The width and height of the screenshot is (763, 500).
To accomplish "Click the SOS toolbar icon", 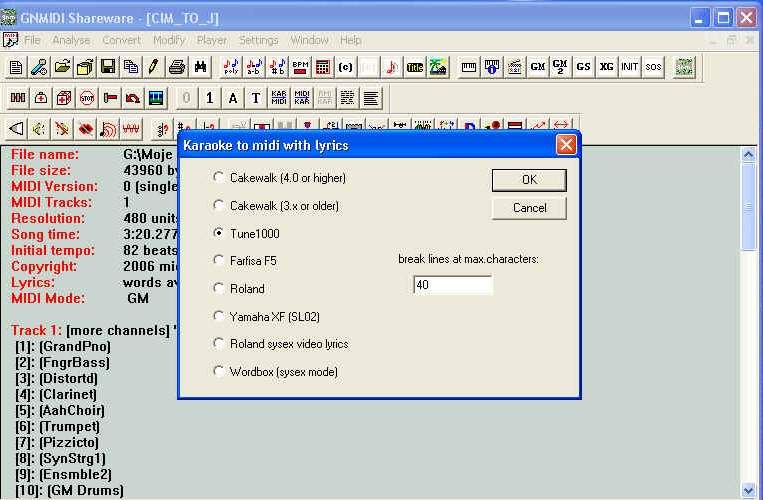I will [x=653, y=67].
